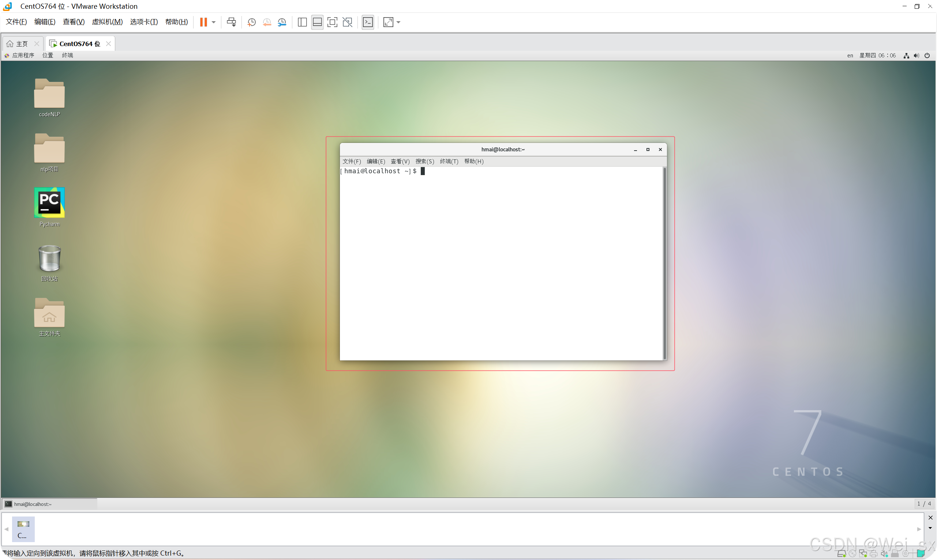The width and height of the screenshot is (937, 560).
Task: Click the terminal vertical scrollbar
Action: point(664,264)
